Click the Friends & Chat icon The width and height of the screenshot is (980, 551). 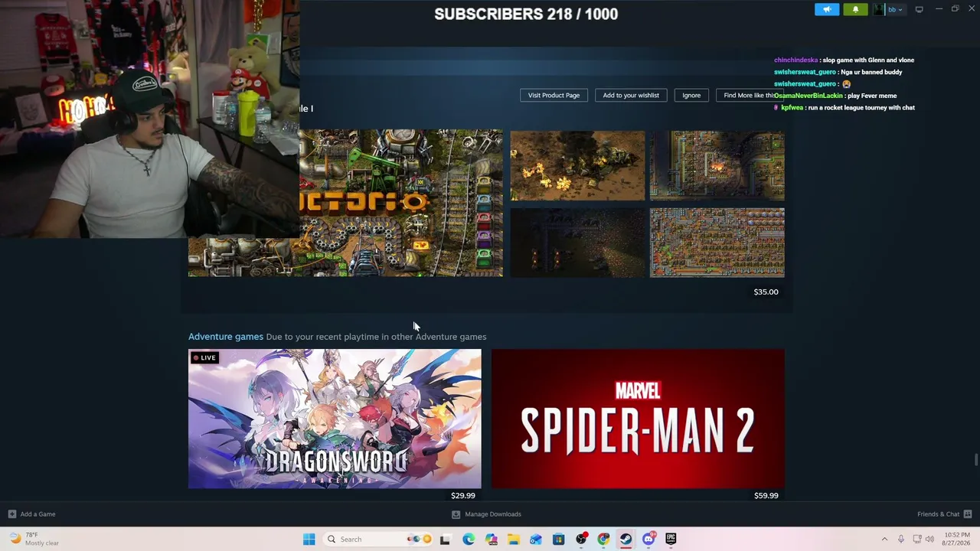tap(968, 514)
